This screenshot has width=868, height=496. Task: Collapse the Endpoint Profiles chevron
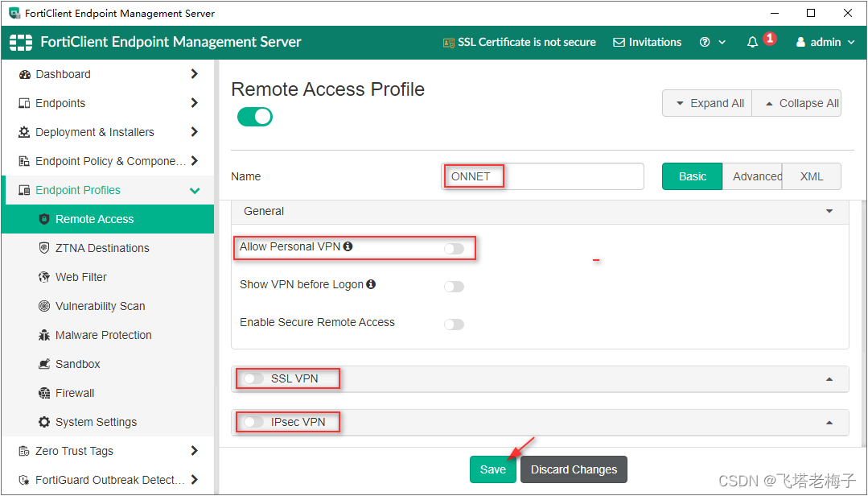click(195, 191)
